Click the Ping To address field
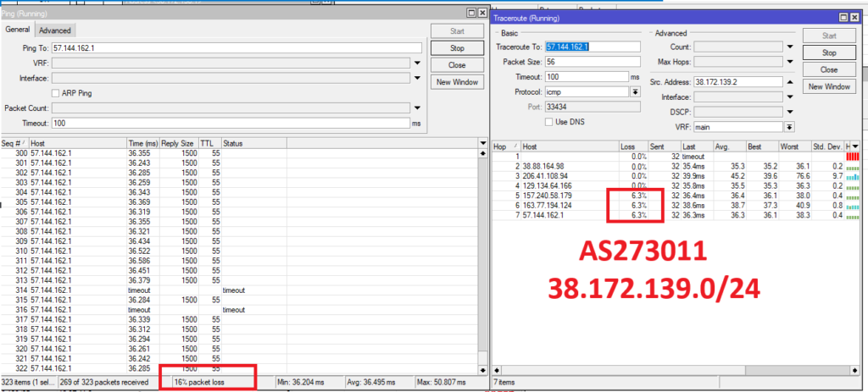Image resolution: width=868 pixels, height=392 pixels. coord(236,48)
